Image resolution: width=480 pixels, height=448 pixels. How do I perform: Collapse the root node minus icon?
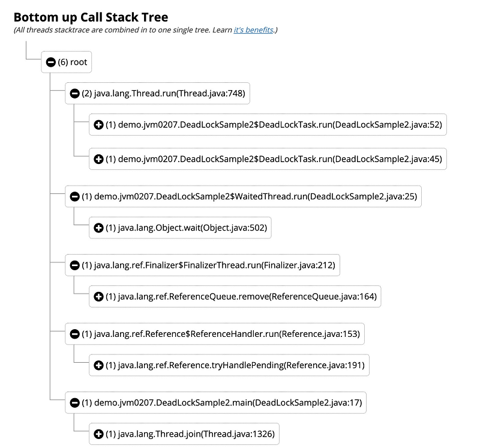tap(51, 62)
